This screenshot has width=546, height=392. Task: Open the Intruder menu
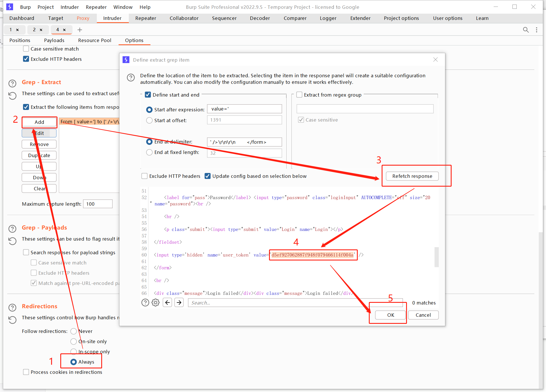tap(70, 7)
